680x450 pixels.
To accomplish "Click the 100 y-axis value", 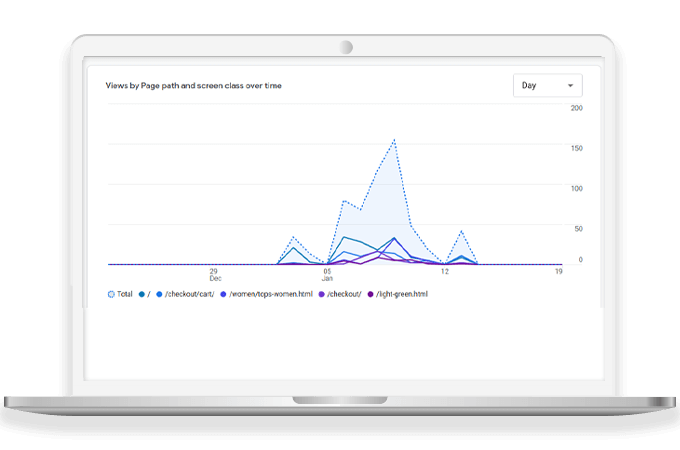I will pyautogui.click(x=576, y=189).
